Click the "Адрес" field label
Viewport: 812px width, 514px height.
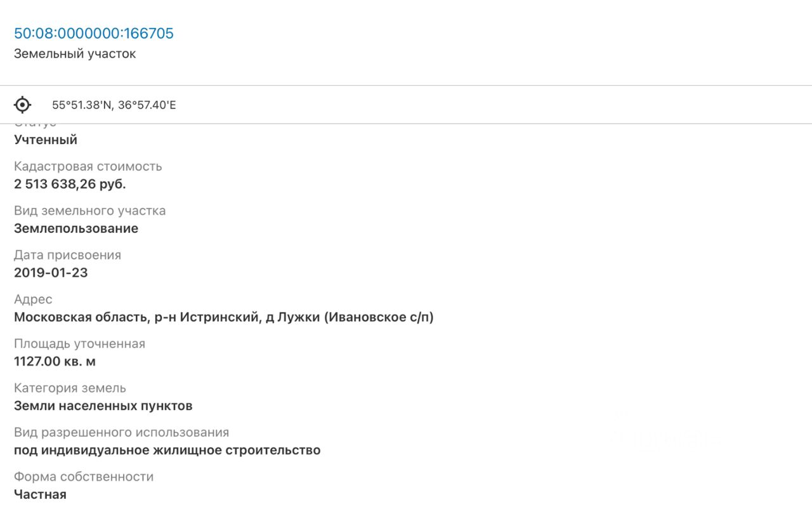coord(33,300)
